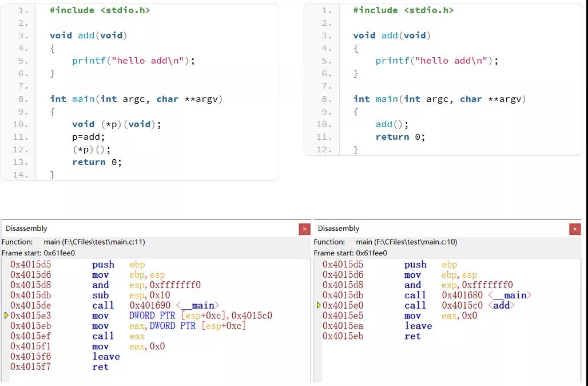Click 'mov DWORD PTR [esp+0xc],0x4015c0' instruction
This screenshot has width=588, height=386.
(182, 316)
